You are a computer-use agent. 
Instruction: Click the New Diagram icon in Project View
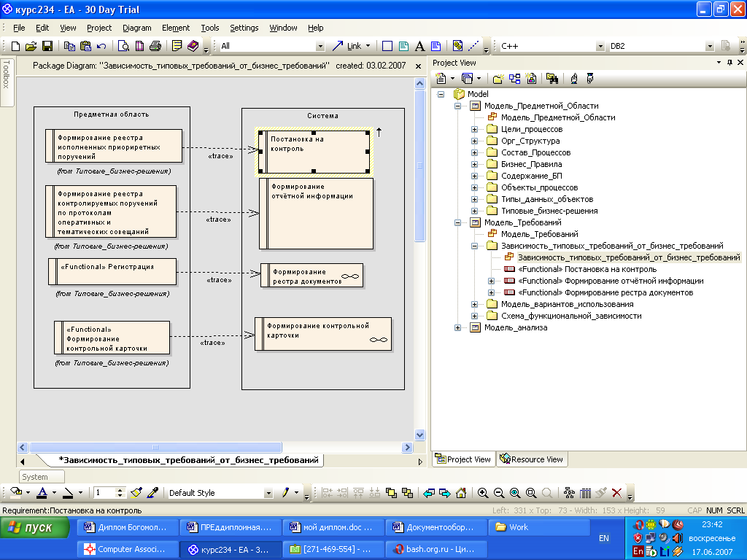click(x=514, y=79)
